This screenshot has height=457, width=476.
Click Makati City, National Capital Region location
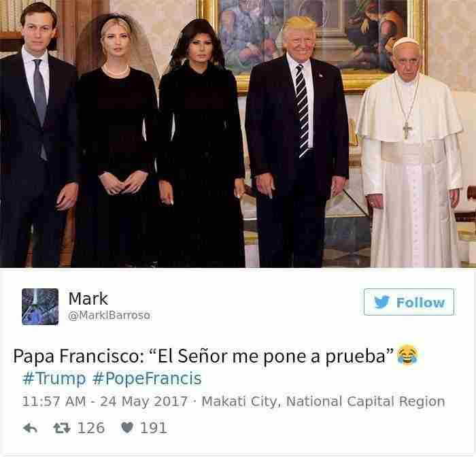(x=323, y=401)
